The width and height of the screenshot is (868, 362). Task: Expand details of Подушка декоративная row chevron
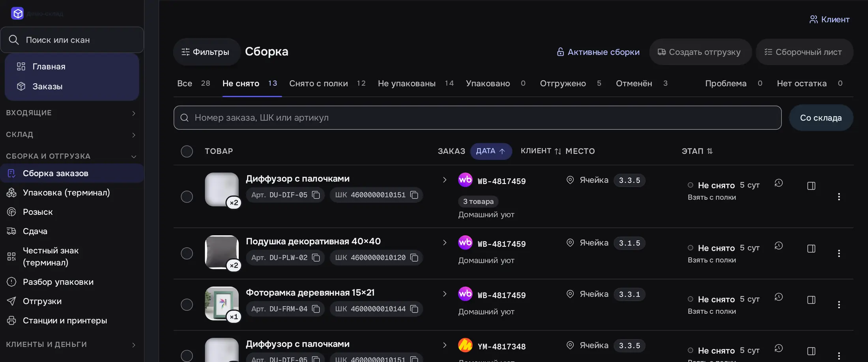445,243
